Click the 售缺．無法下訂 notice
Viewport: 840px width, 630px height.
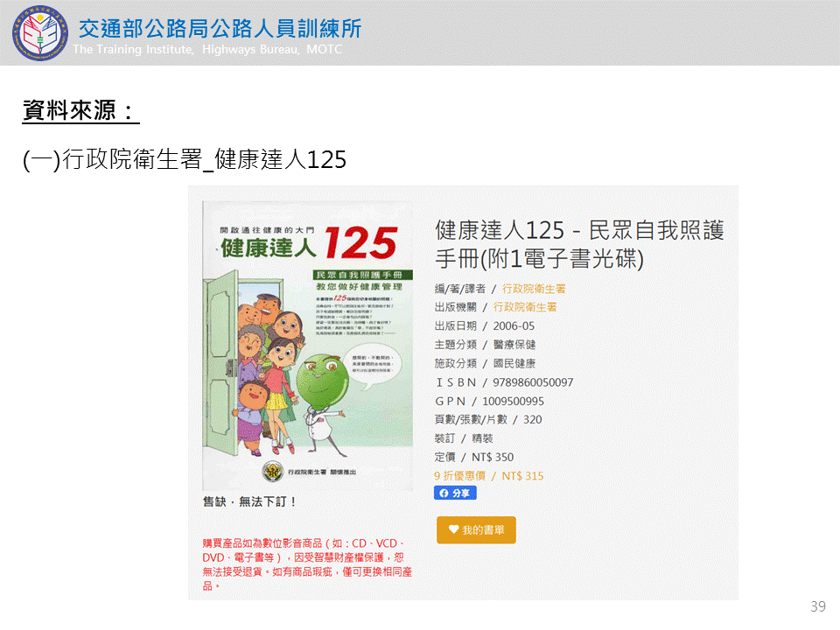249,502
